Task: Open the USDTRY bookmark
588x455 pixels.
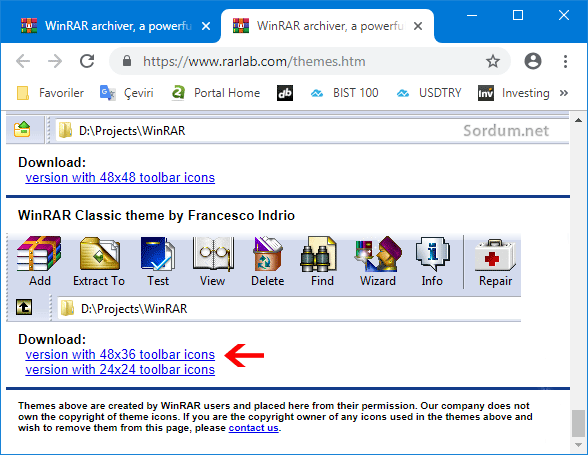Action: click(x=429, y=93)
